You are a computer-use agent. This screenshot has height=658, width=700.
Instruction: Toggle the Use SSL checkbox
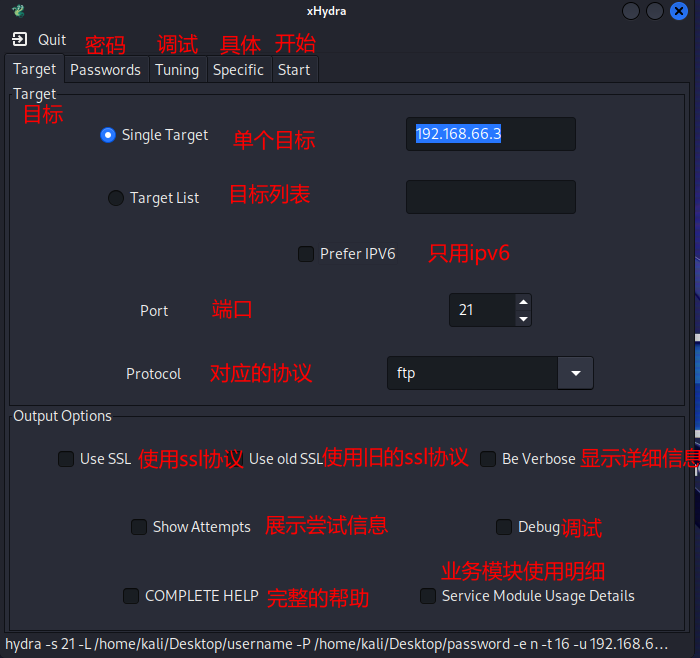66,459
